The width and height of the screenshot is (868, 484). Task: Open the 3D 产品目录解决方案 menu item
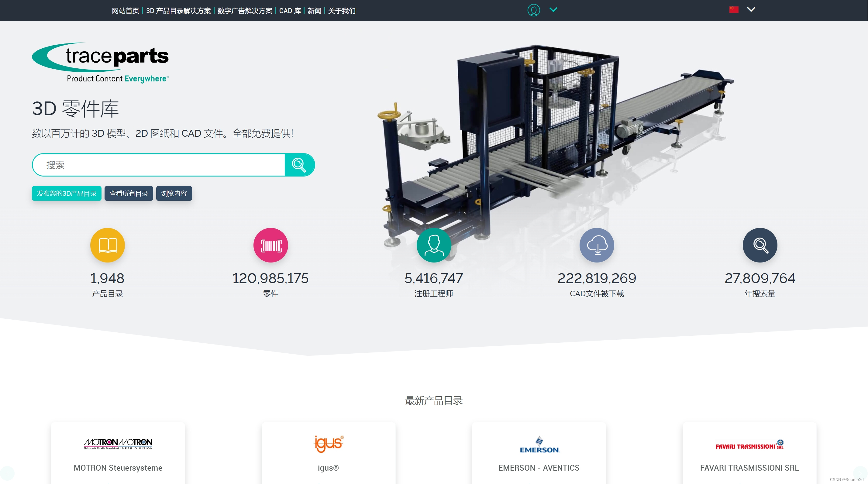pos(178,11)
